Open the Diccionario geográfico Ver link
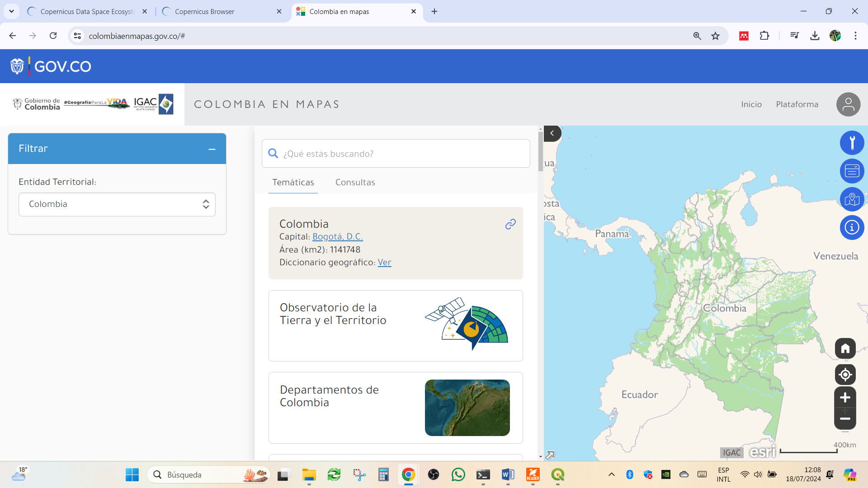The height and width of the screenshot is (488, 868). point(384,263)
